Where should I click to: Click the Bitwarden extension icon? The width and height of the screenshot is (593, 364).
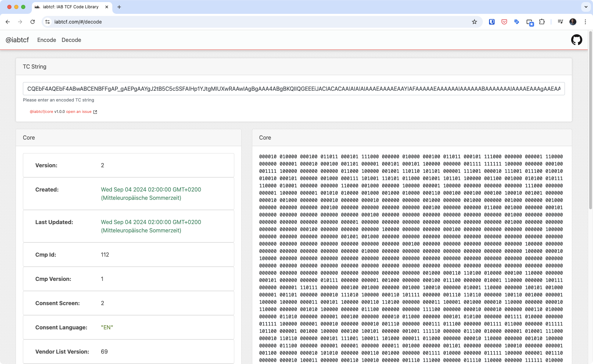[491, 22]
